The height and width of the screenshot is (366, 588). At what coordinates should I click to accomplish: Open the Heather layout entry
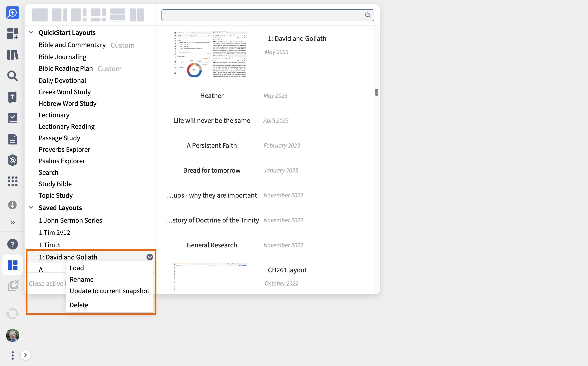212,96
